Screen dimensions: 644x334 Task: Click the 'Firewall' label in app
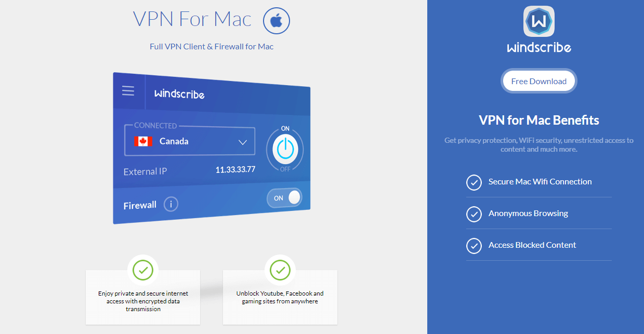click(x=140, y=205)
